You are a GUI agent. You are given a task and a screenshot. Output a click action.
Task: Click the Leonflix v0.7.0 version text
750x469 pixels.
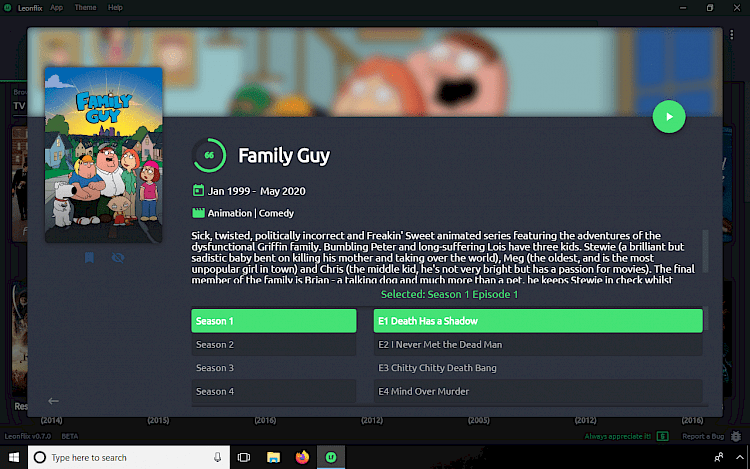tap(28, 436)
